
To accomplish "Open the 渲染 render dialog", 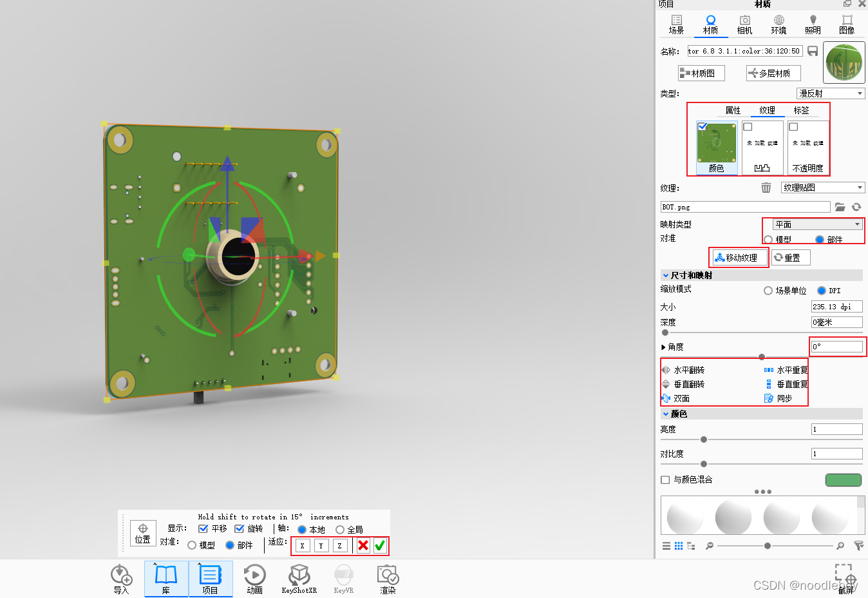I will coord(388,579).
